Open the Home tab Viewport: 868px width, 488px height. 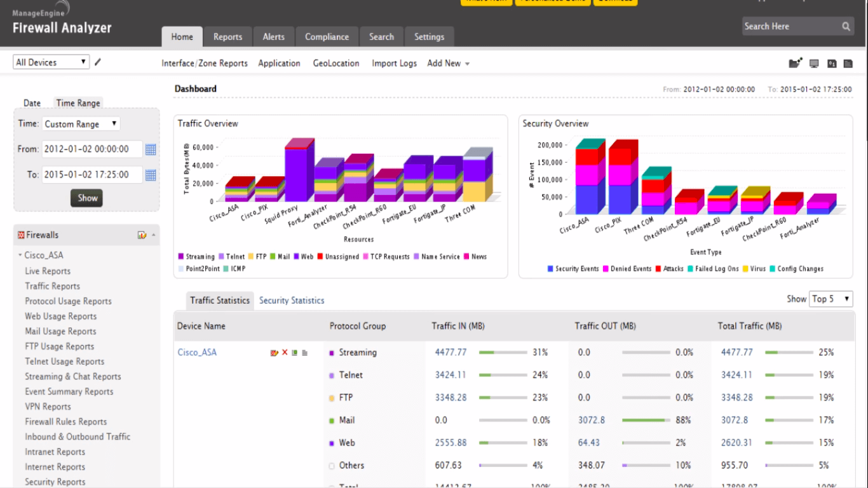pos(182,37)
